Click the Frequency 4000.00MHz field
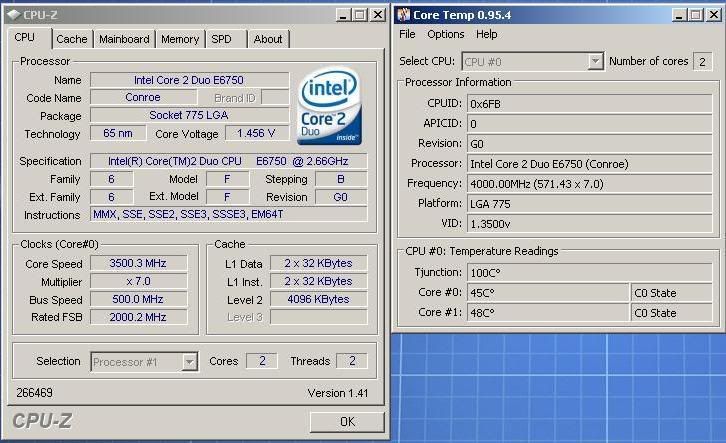 tap(589, 184)
